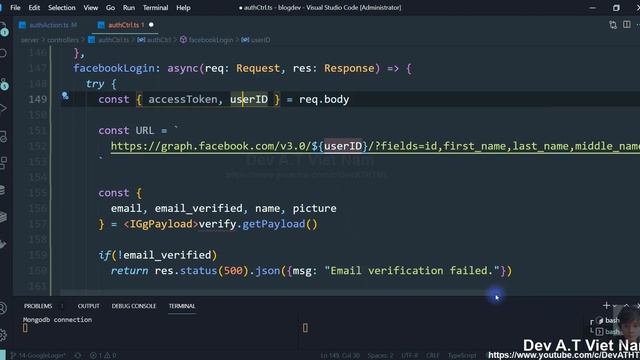Image resolution: width=640 pixels, height=360 pixels.
Task: Click the getPayload method call in the code
Action: pos(273,224)
